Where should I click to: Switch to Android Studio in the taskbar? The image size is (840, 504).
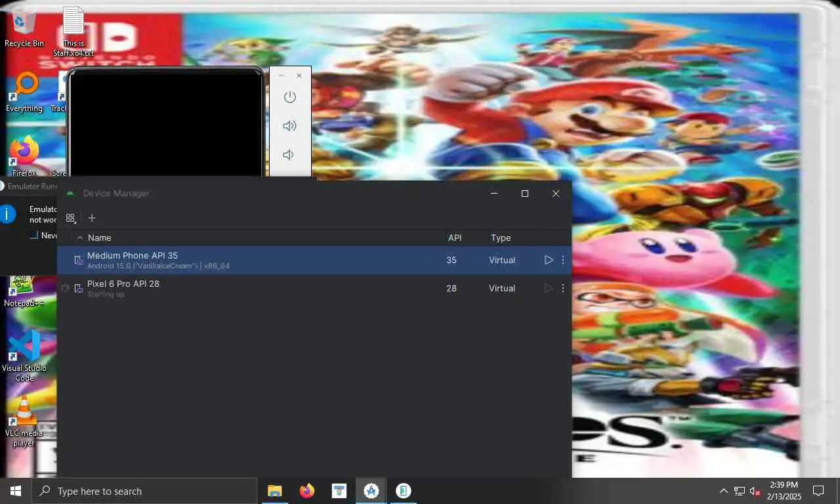[371, 491]
